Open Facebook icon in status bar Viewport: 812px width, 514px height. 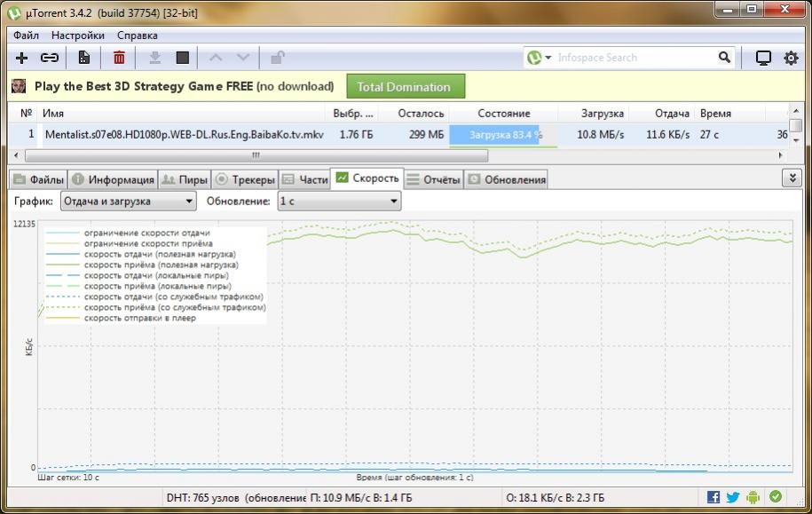point(713,497)
